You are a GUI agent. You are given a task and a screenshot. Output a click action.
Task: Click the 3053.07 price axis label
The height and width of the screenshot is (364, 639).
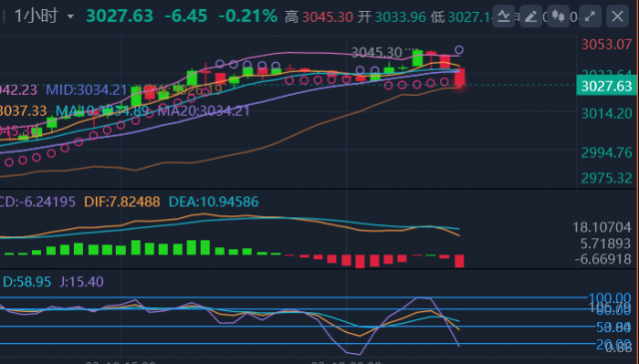[606, 44]
